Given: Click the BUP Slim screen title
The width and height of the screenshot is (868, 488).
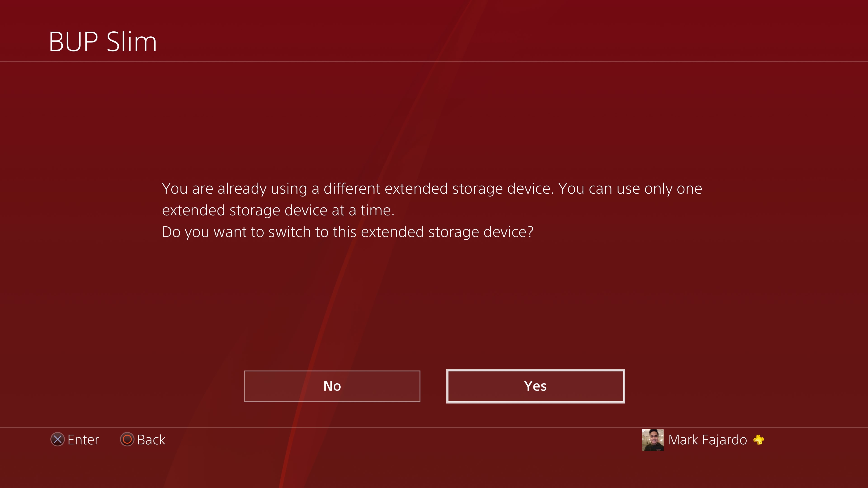Looking at the screenshot, I should 103,41.
